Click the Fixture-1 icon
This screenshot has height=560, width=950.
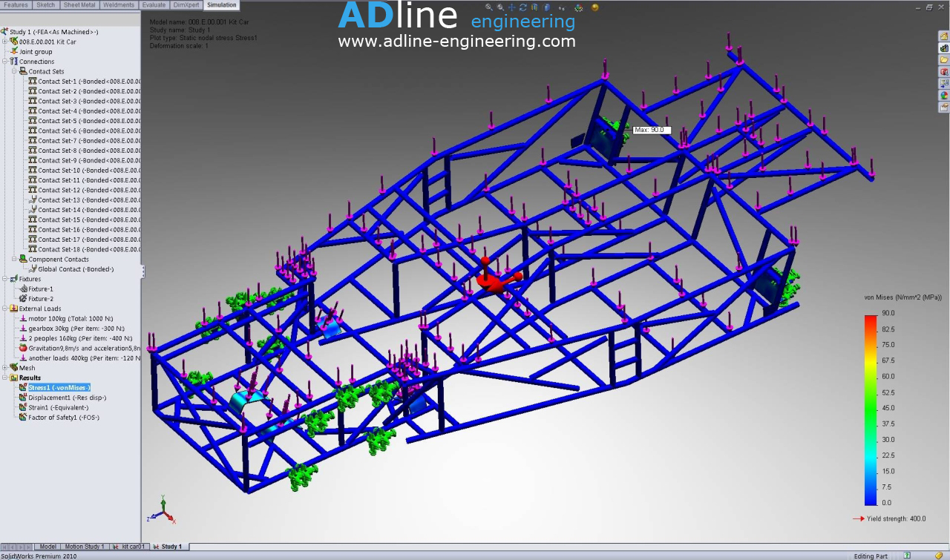point(23,289)
